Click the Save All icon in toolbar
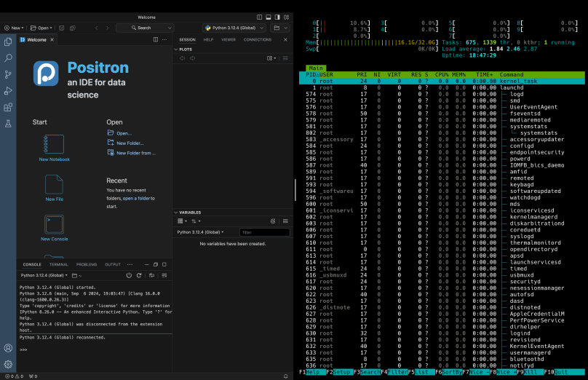Image resolution: width=588 pixels, height=380 pixels. point(73,28)
